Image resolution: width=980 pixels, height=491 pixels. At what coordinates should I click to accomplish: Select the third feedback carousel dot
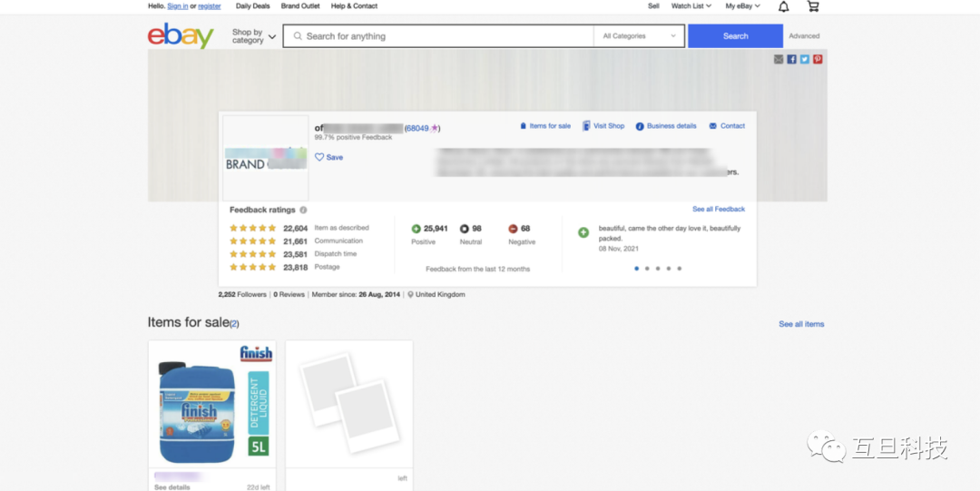tap(658, 269)
